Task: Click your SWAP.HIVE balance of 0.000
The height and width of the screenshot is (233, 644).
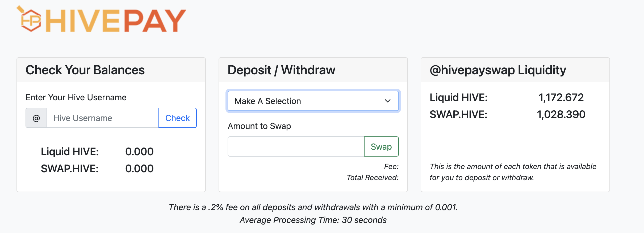Action: coord(139,169)
